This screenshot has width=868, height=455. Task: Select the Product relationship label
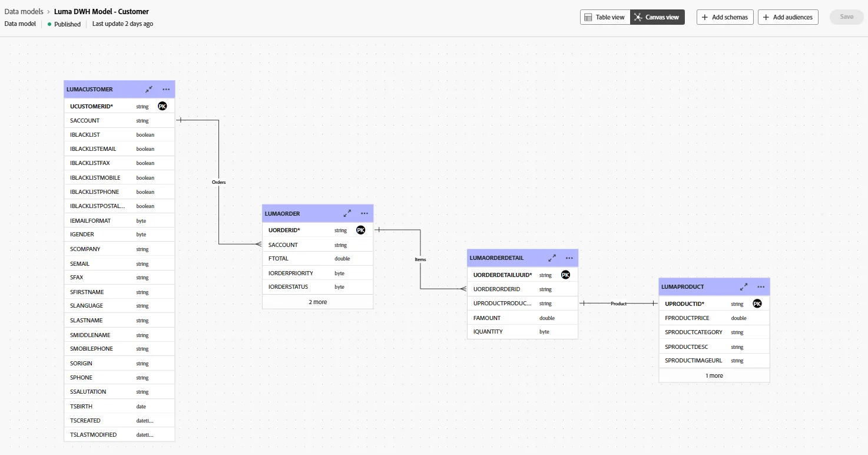[x=618, y=304]
